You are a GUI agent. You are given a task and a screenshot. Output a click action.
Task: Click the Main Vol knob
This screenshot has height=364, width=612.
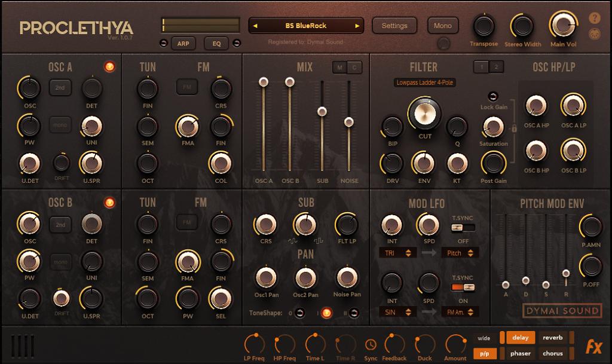click(x=563, y=25)
